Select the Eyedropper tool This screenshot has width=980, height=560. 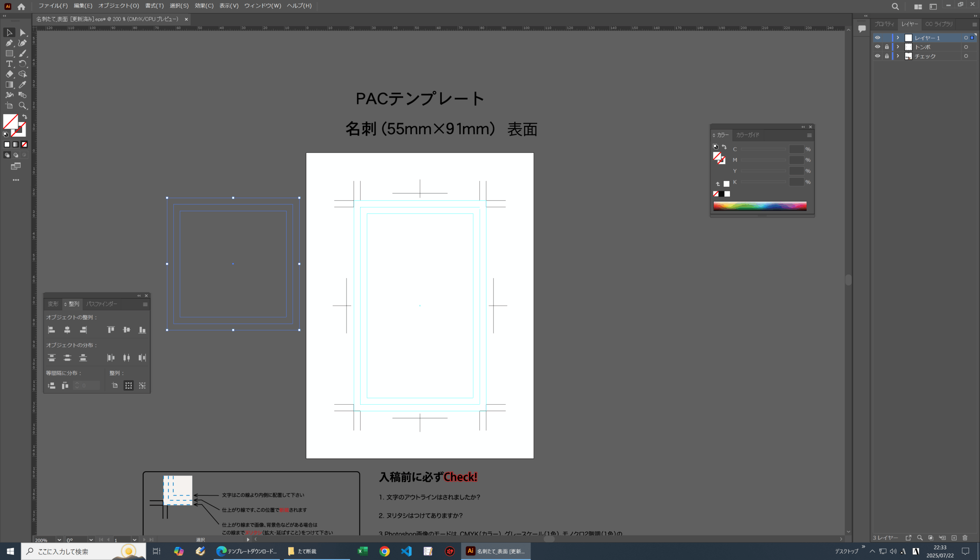pos(23,85)
